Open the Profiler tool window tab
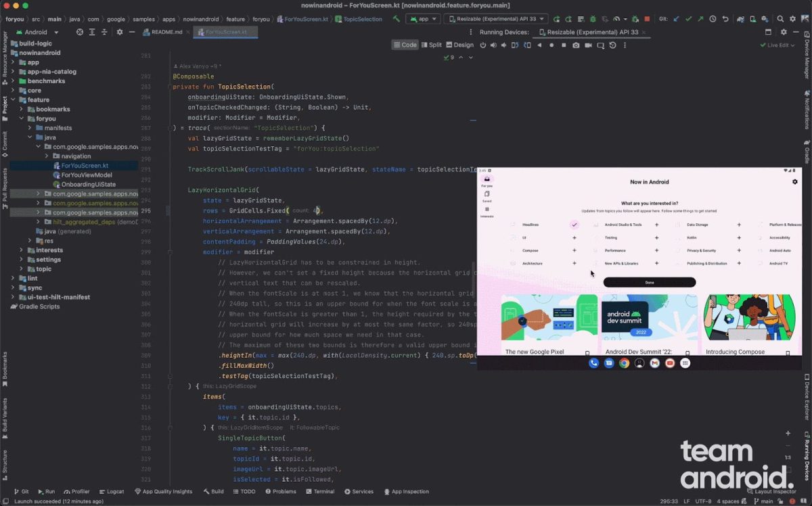The width and height of the screenshot is (812, 506). 76,492
